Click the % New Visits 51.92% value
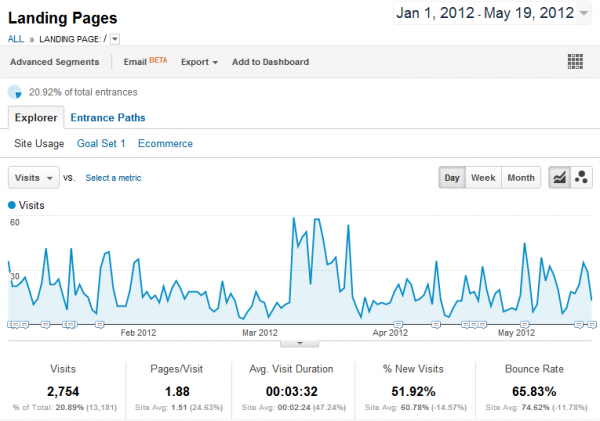 (x=413, y=392)
